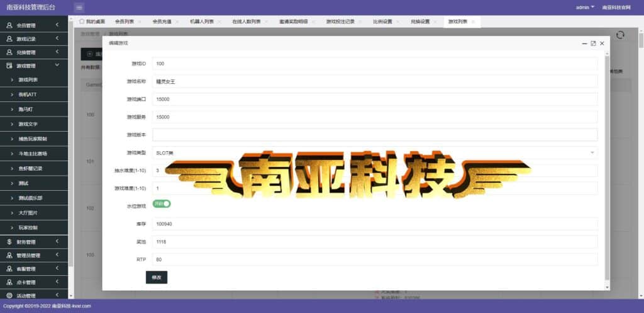Switch to the 机器人列表 tab

click(202, 22)
